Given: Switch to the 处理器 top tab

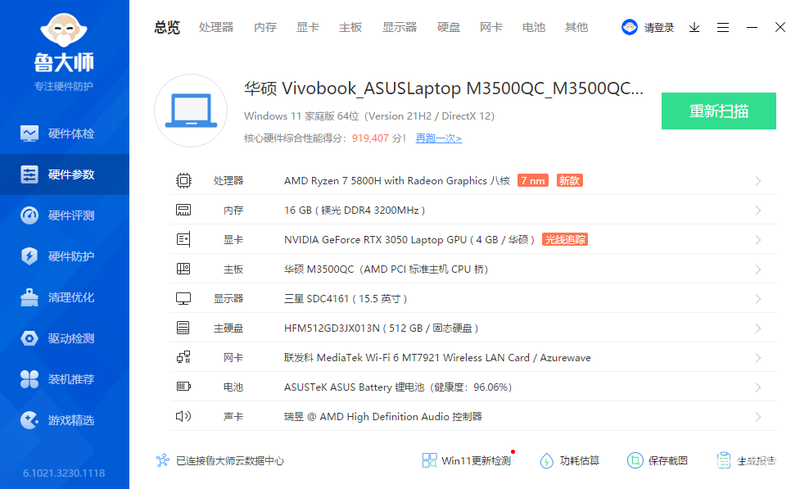Looking at the screenshot, I should pos(216,27).
